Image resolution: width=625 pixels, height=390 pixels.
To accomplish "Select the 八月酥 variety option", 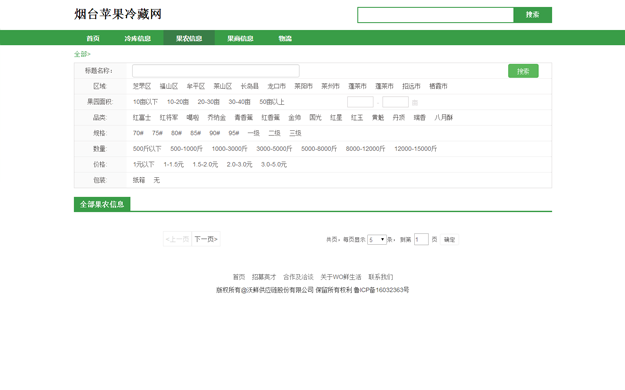I will click(444, 118).
